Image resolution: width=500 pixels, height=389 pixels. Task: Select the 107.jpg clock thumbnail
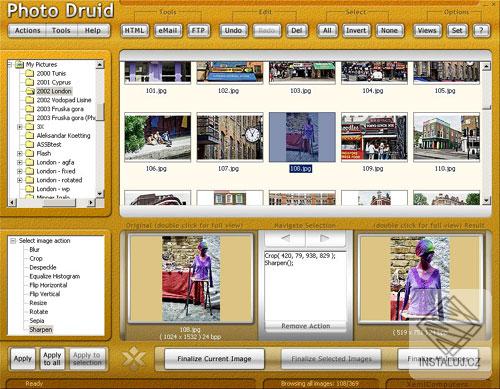(230, 137)
